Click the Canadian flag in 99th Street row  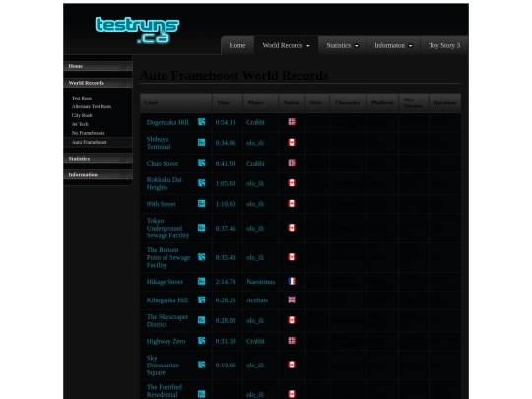[292, 203]
